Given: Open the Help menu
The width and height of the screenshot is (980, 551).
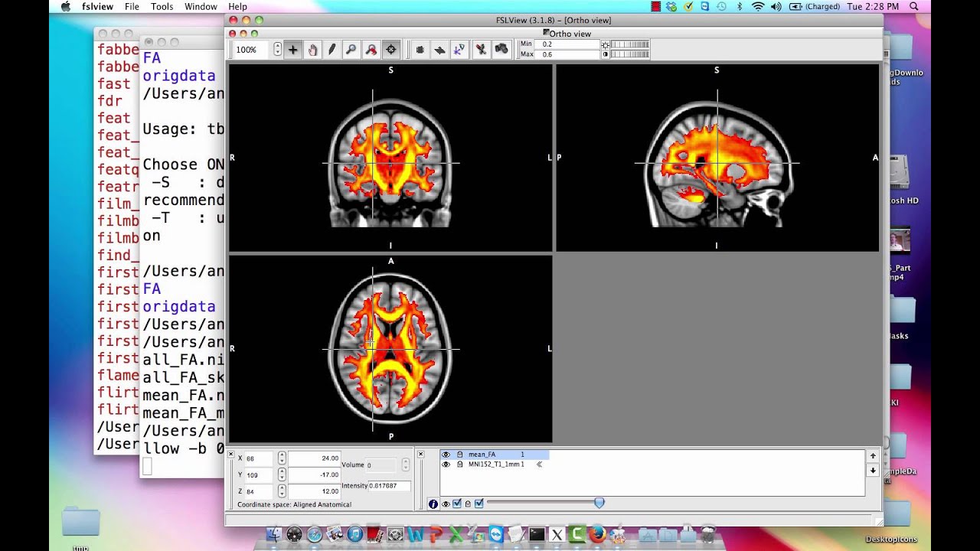Looking at the screenshot, I should 237,6.
